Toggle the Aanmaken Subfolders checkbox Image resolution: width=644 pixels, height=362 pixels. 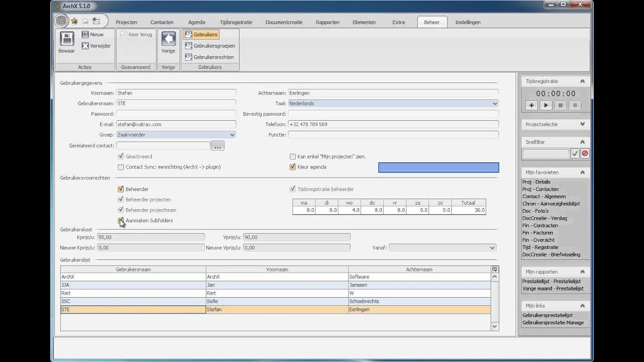121,220
